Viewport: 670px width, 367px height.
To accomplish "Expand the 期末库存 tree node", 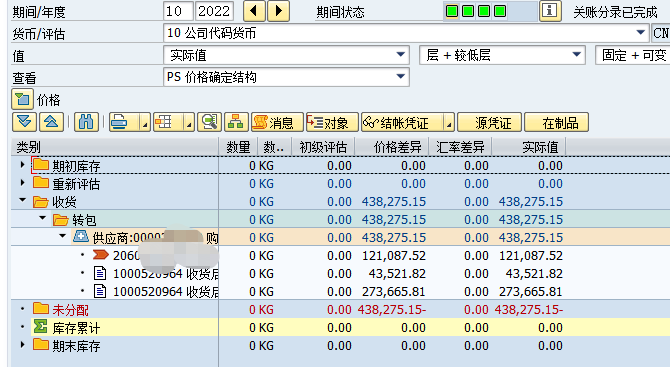I will (x=23, y=344).
